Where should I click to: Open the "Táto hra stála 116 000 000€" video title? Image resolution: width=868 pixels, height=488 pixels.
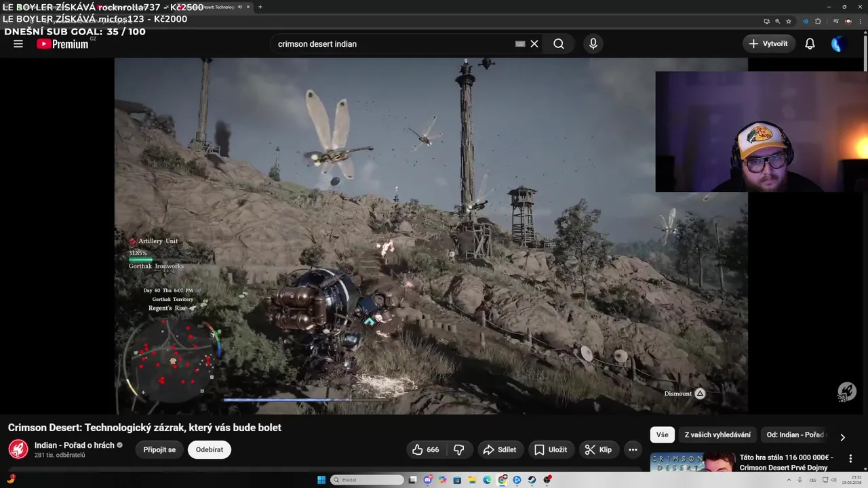tap(787, 462)
